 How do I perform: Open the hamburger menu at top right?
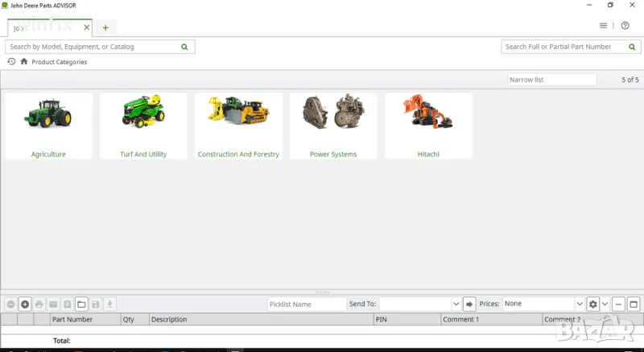coord(604,26)
